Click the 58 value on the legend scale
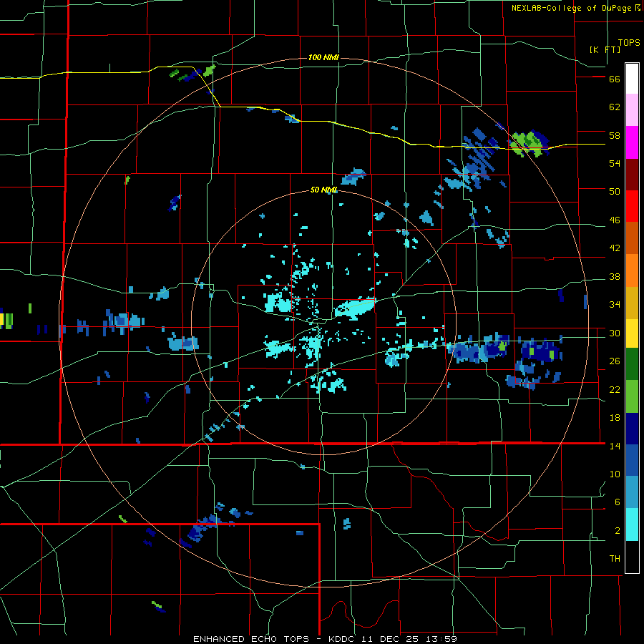Image resolution: width=644 pixels, height=644 pixels. [615, 135]
